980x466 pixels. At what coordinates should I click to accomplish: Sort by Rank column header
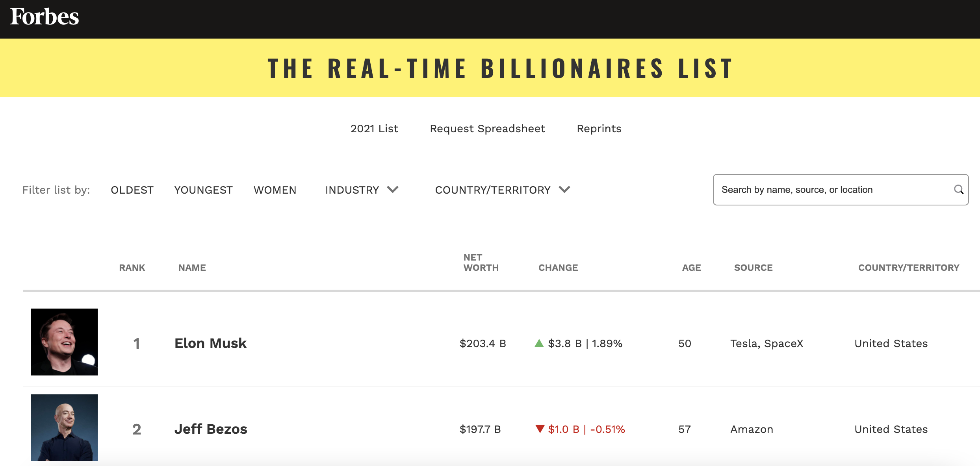[x=132, y=268]
